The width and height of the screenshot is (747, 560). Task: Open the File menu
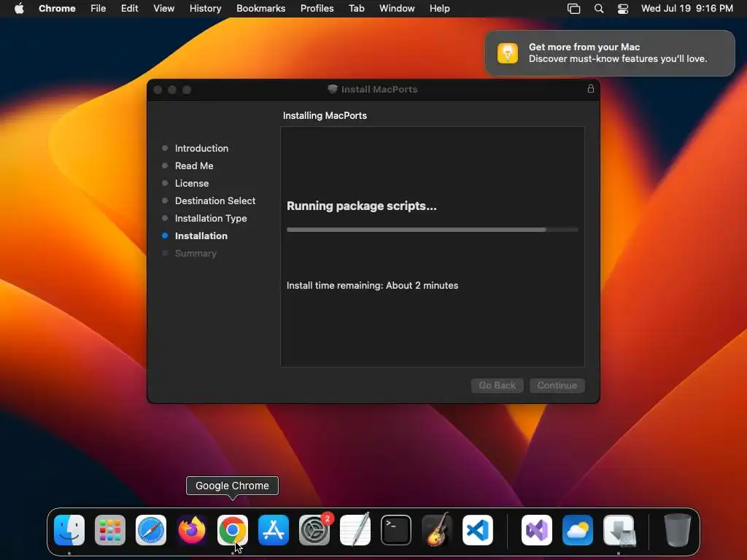[98, 9]
